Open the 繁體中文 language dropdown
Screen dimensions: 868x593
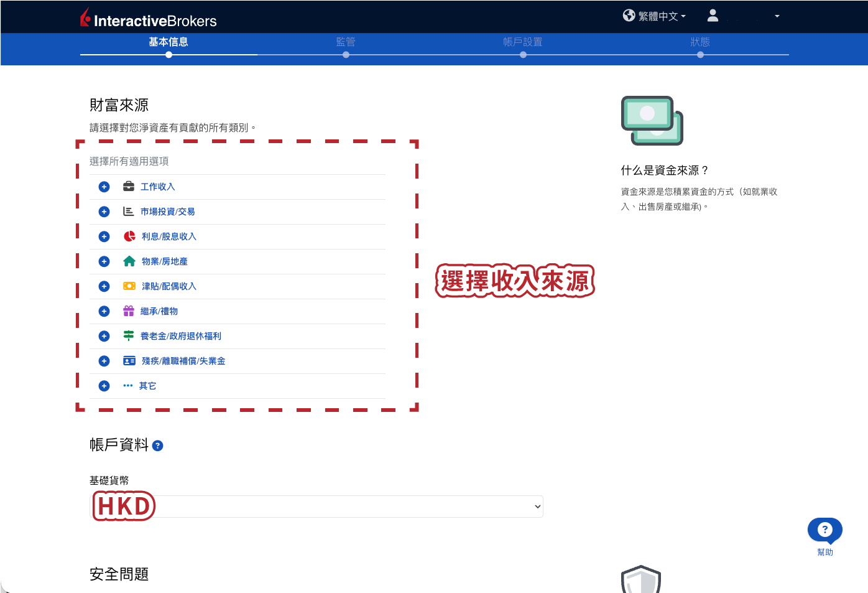[654, 16]
